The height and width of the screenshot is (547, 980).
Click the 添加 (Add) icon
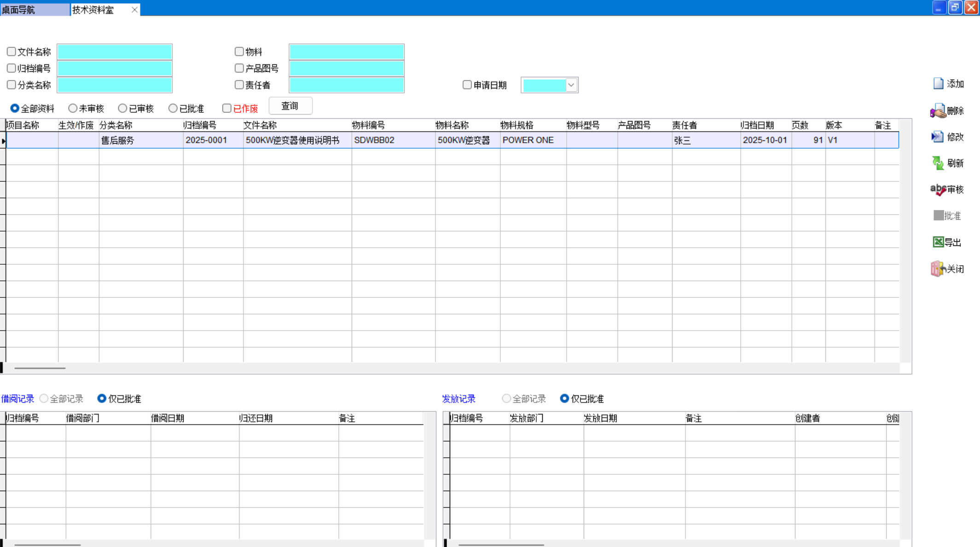coord(938,84)
